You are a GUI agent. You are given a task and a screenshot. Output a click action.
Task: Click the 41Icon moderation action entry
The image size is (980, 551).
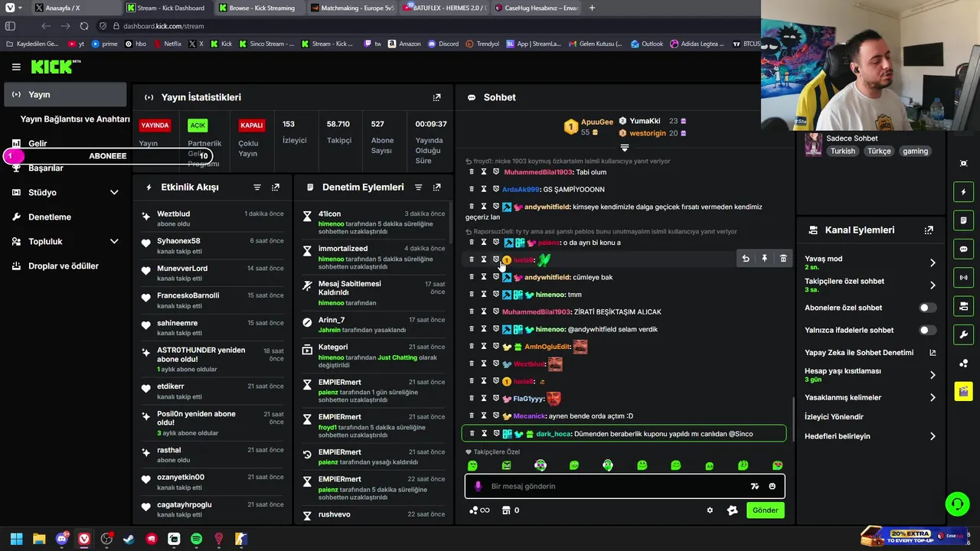373,223
